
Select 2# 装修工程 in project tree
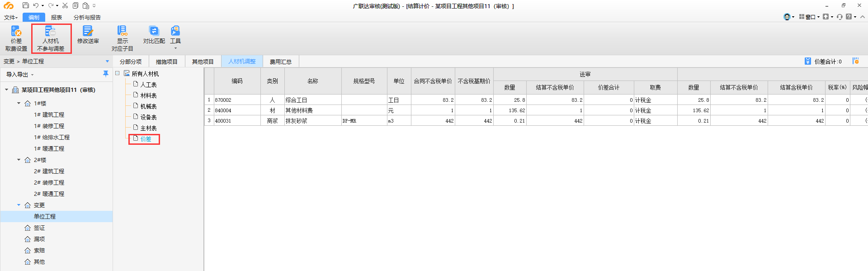point(49,182)
